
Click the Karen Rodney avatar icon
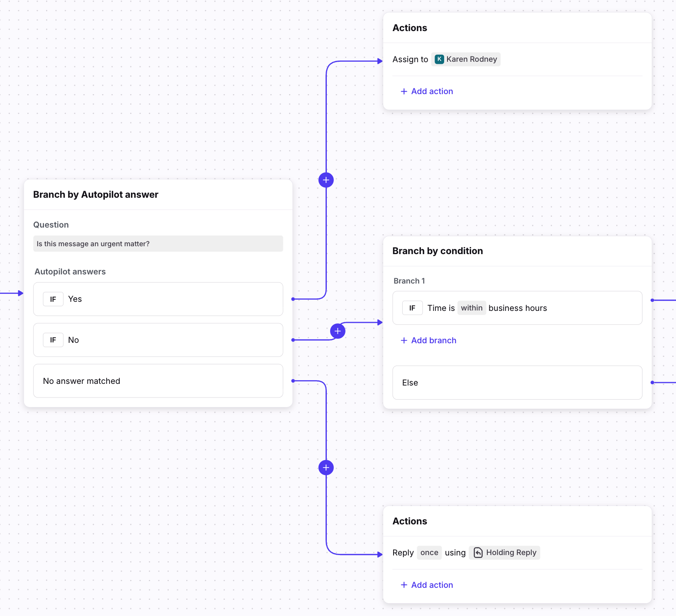(x=439, y=59)
